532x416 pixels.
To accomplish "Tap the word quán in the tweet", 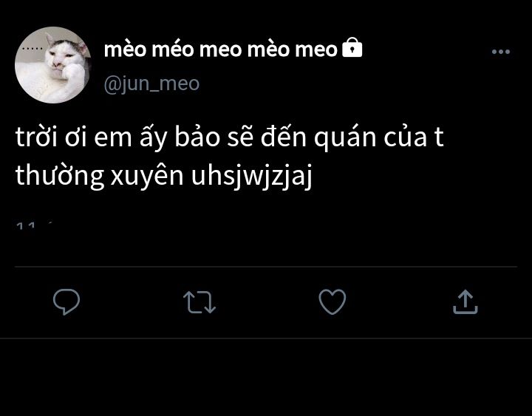I will [345, 137].
